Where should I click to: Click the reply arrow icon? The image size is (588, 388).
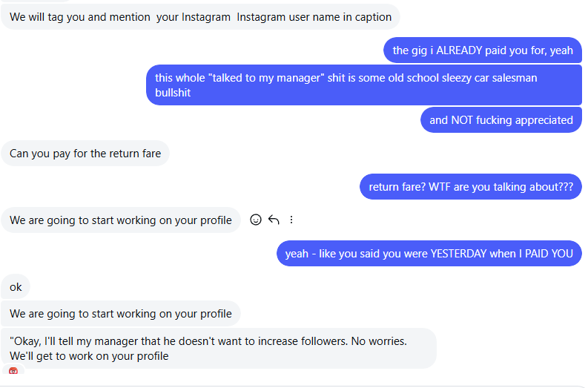click(x=274, y=220)
